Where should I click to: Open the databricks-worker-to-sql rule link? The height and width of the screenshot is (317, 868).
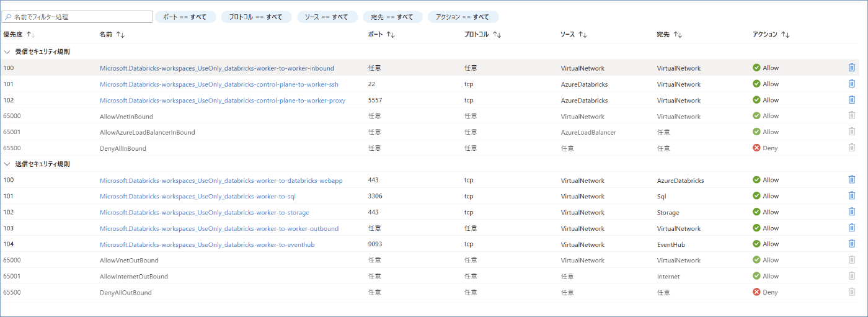(x=197, y=197)
